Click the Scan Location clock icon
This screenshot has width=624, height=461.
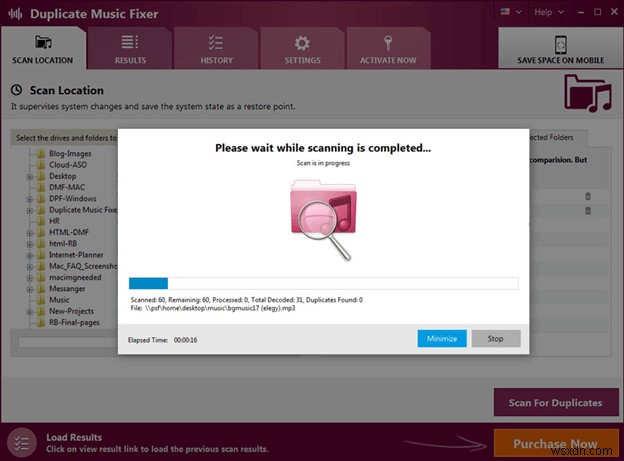pos(16,90)
